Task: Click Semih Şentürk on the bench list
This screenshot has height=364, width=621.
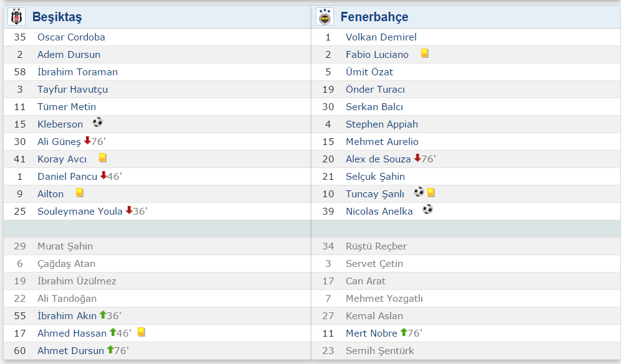Action: click(x=380, y=351)
